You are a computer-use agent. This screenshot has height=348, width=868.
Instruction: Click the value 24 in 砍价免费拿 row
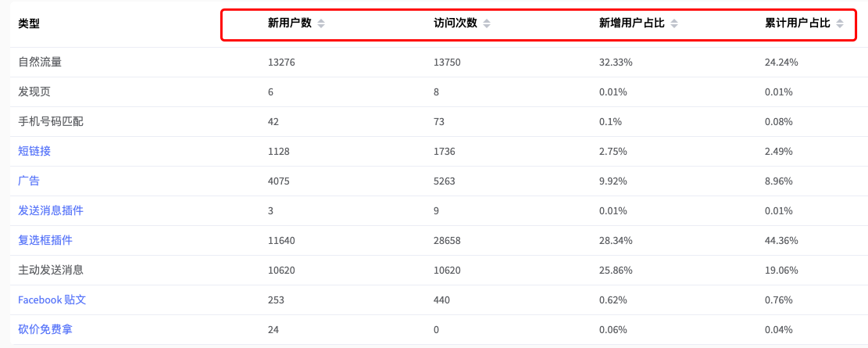273,330
